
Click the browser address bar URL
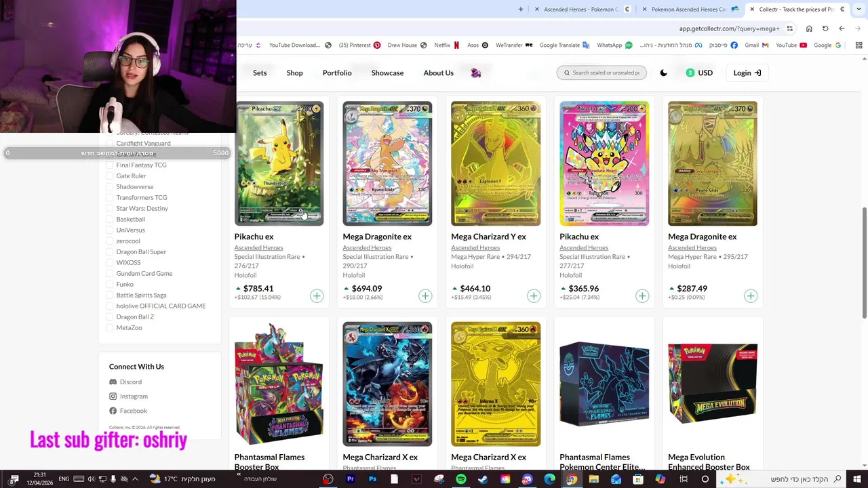(x=729, y=28)
